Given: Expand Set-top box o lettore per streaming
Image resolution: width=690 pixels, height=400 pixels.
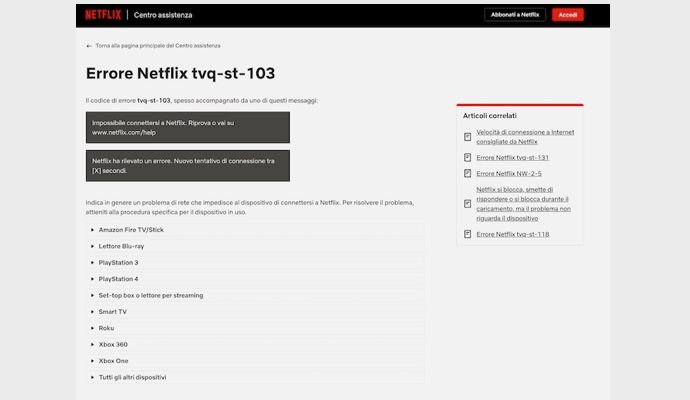Looking at the screenshot, I should pos(255,295).
